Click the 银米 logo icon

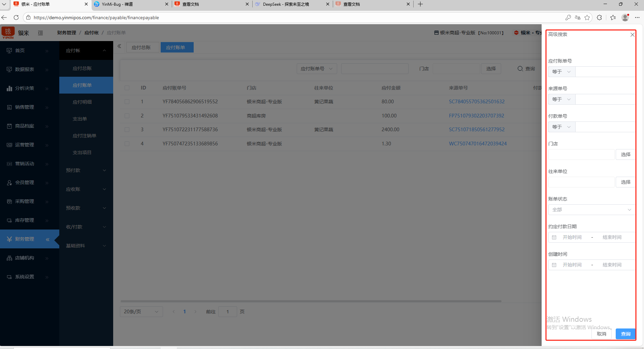[8, 33]
